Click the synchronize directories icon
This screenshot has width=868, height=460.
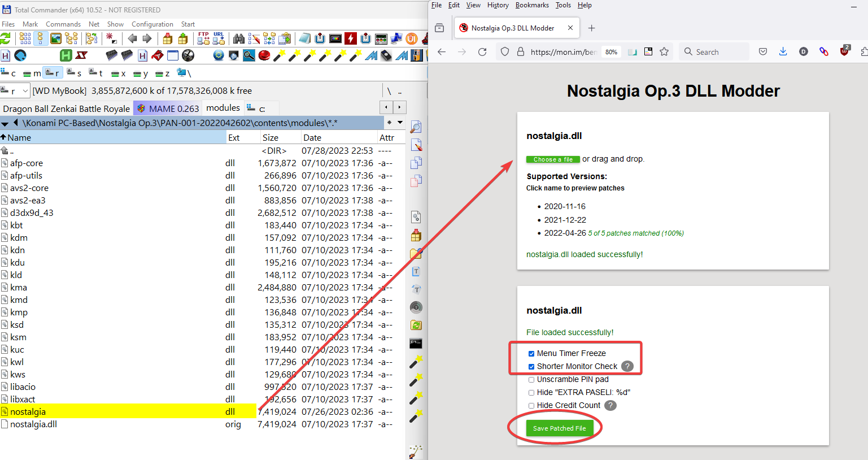(269, 38)
